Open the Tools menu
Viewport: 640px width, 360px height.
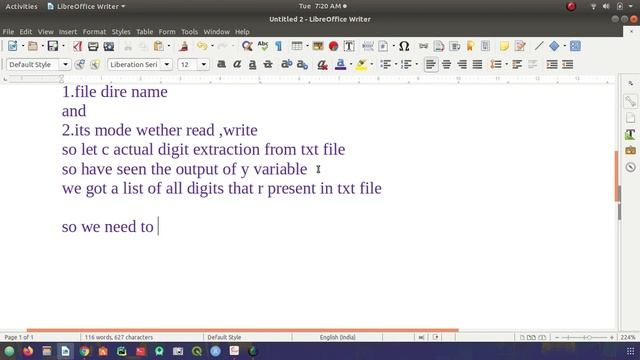(189, 32)
